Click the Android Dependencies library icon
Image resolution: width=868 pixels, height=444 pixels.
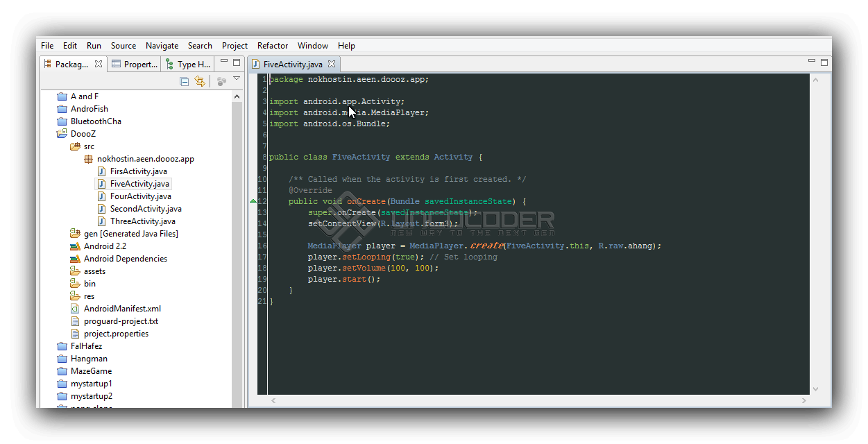click(75, 259)
